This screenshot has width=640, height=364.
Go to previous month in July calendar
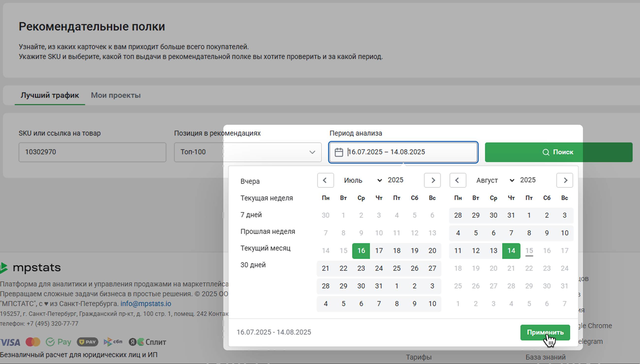(x=325, y=180)
